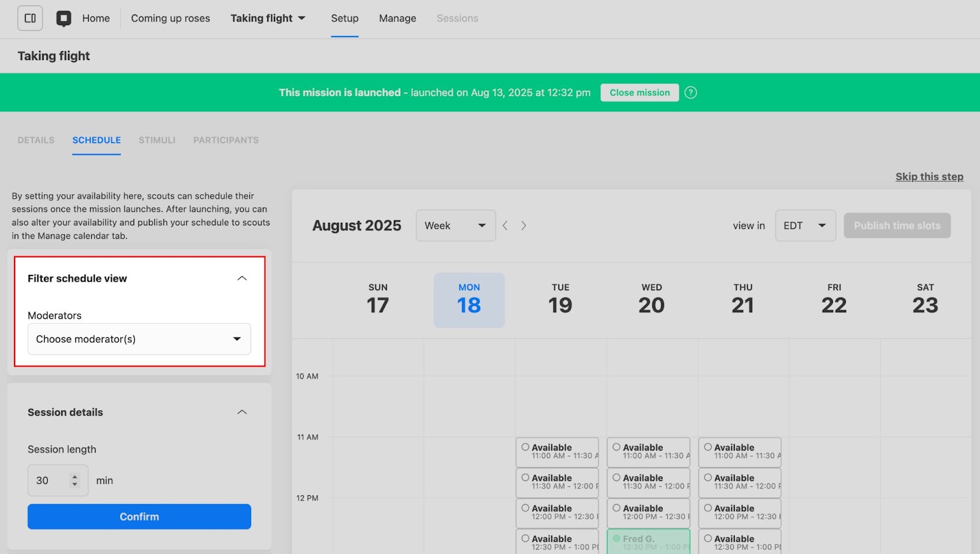Click the app logo icon next to Home

[64, 18]
